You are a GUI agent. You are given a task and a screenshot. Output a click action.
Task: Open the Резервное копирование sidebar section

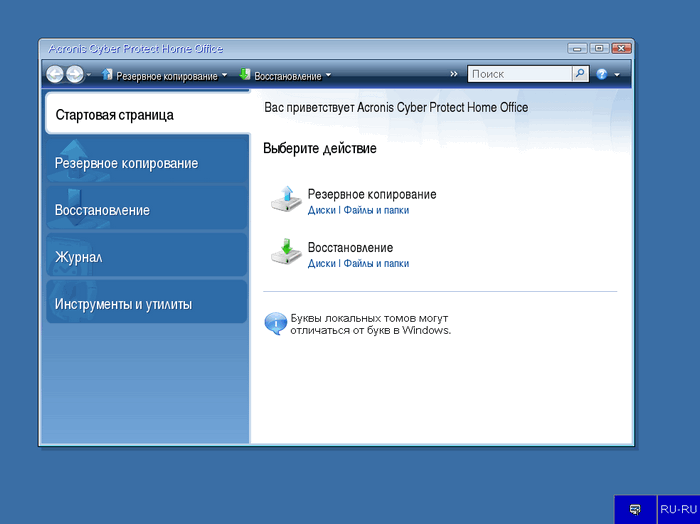[147, 163]
